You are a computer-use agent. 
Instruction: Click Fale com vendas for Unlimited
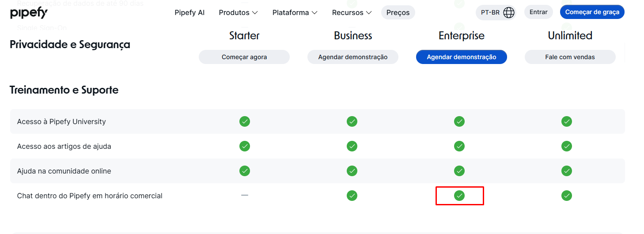570,57
